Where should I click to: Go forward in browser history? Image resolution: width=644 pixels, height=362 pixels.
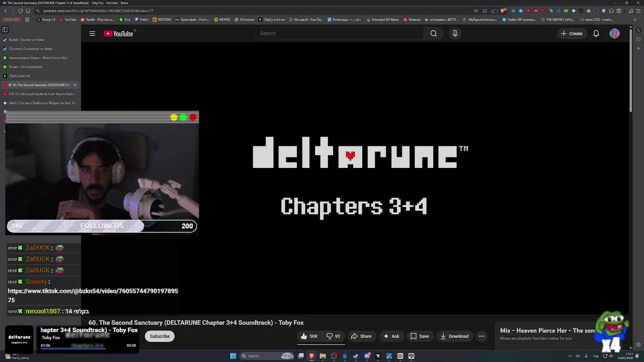click(x=13, y=11)
